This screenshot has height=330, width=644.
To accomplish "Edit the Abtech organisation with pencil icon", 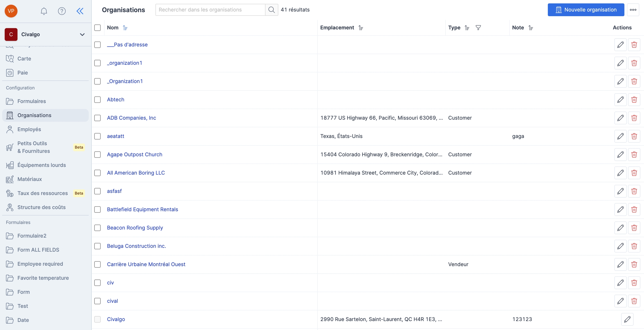I will pos(620,100).
